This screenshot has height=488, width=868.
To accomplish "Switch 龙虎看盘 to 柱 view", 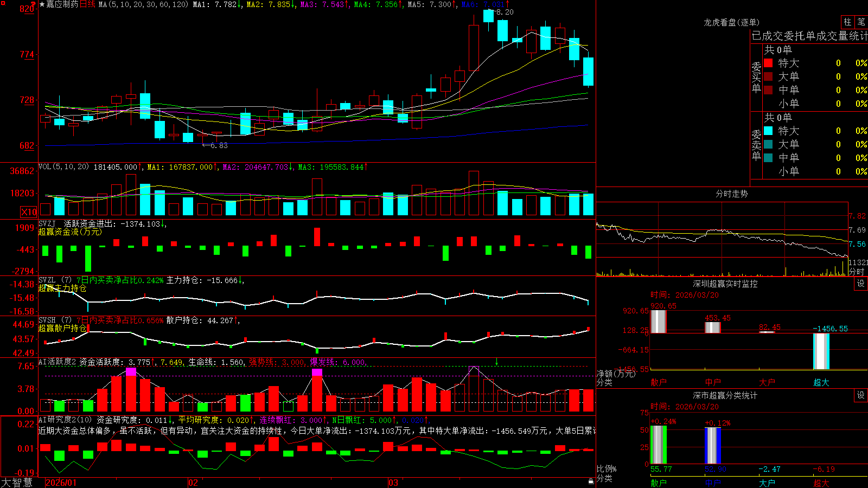I will coord(847,22).
